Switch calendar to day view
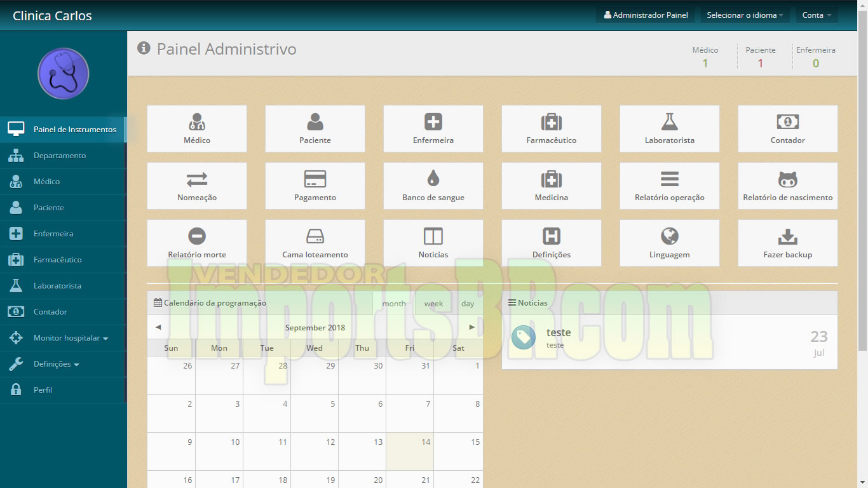The height and width of the screenshot is (488, 868). pyautogui.click(x=468, y=303)
